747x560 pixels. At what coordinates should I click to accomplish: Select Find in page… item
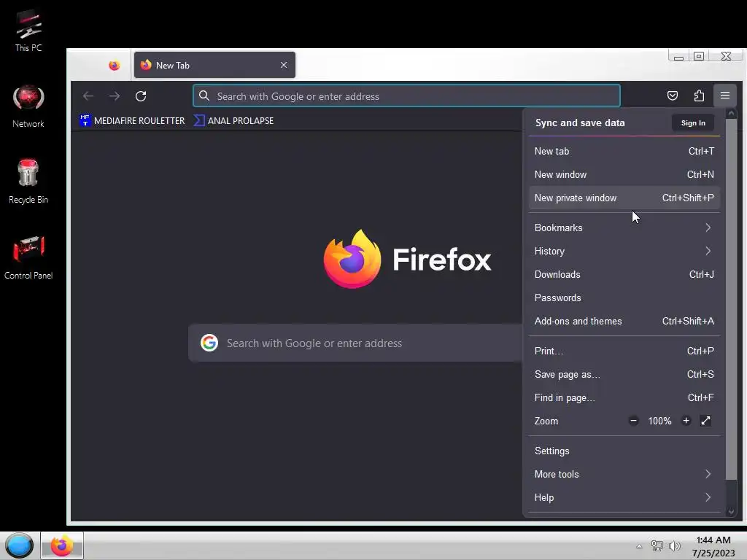(x=624, y=397)
